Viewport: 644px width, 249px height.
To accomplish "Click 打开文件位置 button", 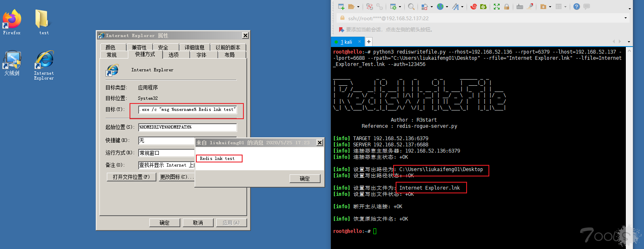I will (x=132, y=177).
